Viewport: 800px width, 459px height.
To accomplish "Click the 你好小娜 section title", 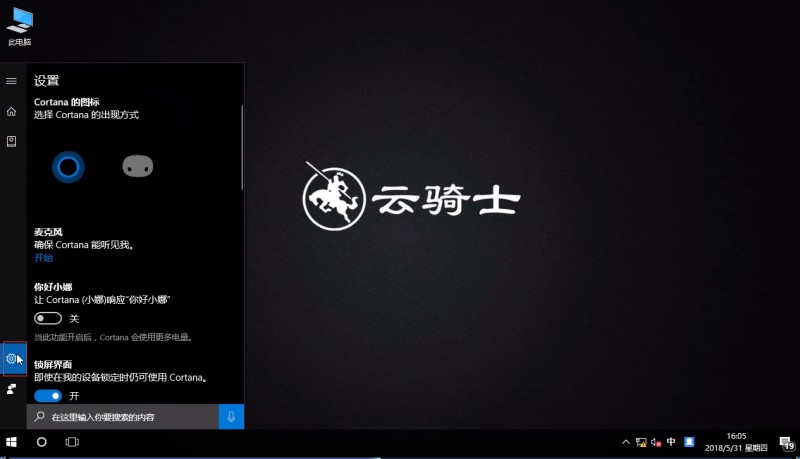I will [53, 287].
